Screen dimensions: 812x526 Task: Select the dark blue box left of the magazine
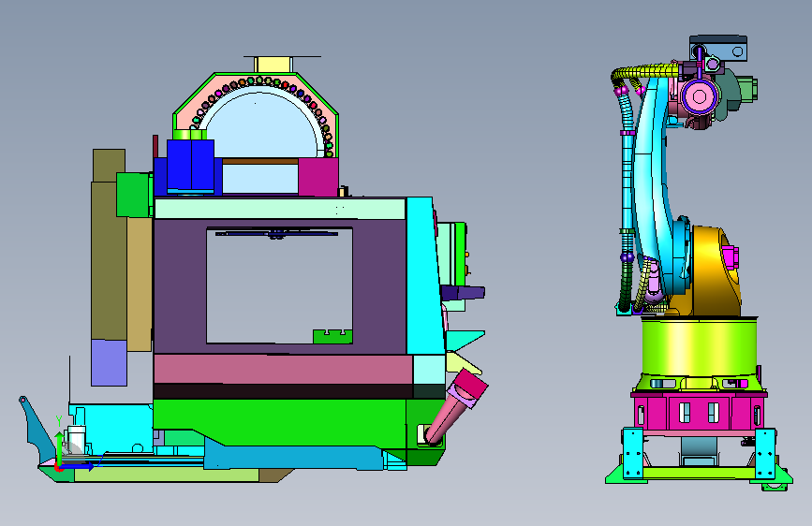(x=190, y=167)
